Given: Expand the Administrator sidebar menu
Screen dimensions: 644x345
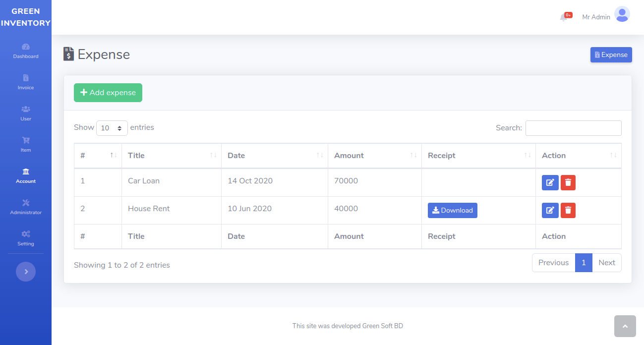Looking at the screenshot, I should coord(26,207).
